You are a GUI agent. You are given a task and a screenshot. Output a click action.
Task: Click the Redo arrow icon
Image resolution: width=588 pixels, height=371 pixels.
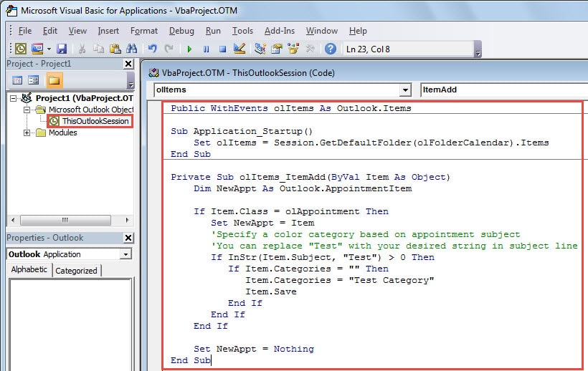click(169, 49)
